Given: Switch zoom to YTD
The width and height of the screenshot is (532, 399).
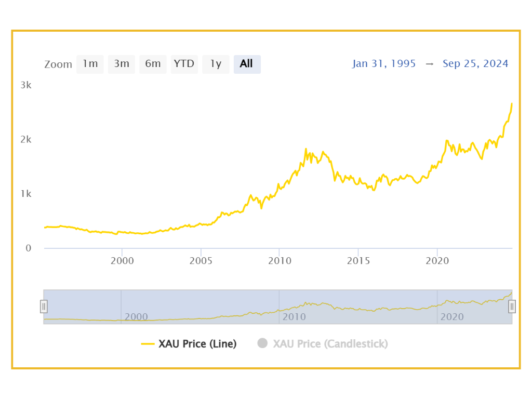Looking at the screenshot, I should coord(184,64).
